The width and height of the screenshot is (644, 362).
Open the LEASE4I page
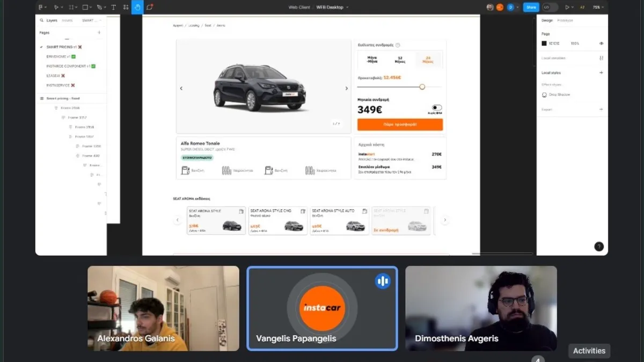click(56, 76)
